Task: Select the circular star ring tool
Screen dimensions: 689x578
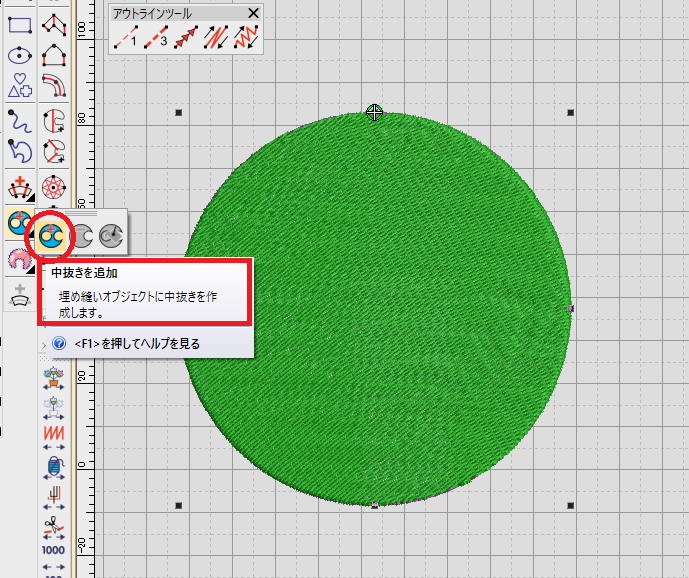Action: [54, 188]
